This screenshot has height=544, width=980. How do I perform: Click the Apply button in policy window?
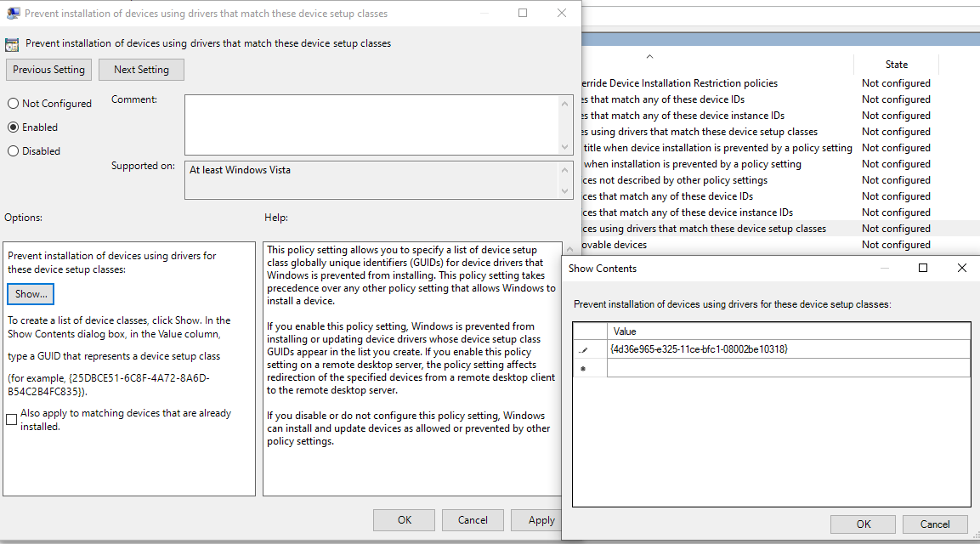(x=541, y=520)
